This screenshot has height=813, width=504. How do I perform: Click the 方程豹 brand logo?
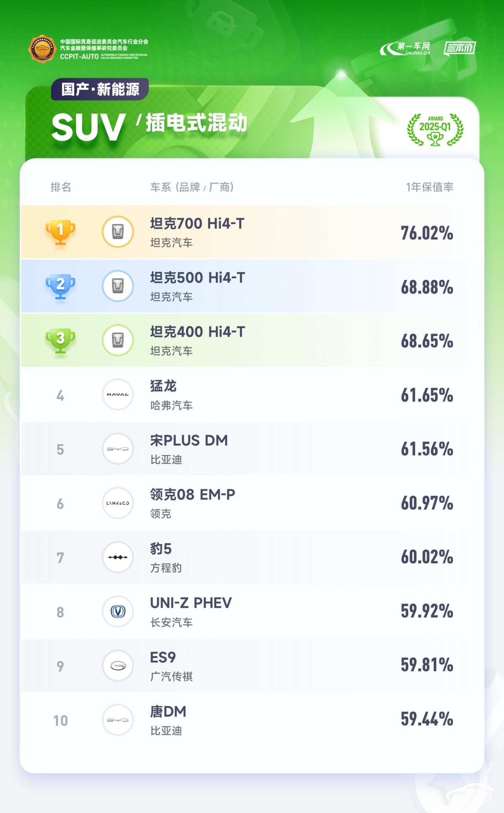[118, 557]
